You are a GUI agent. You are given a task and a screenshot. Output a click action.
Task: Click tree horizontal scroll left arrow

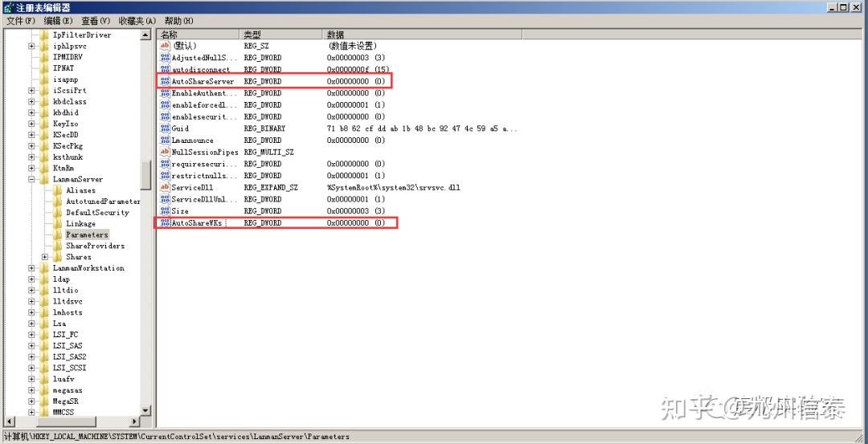8,422
